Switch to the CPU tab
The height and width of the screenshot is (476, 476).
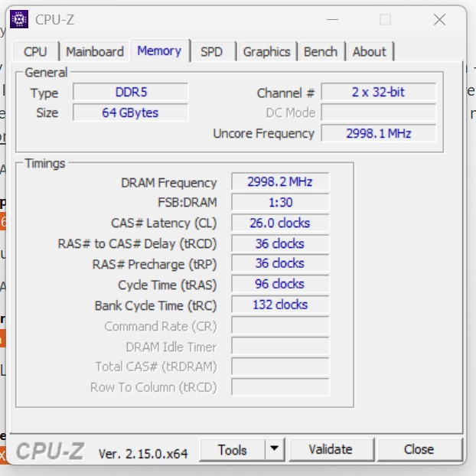[35, 51]
